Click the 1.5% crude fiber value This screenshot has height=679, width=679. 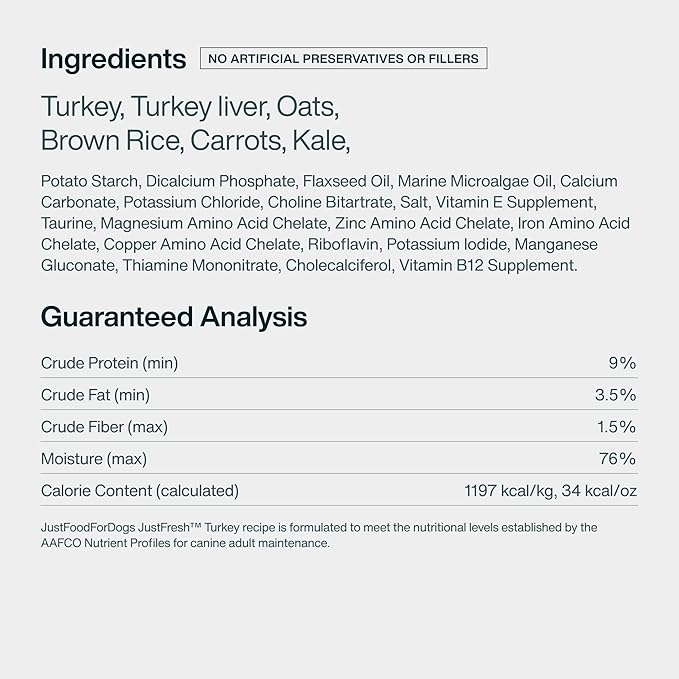click(617, 427)
